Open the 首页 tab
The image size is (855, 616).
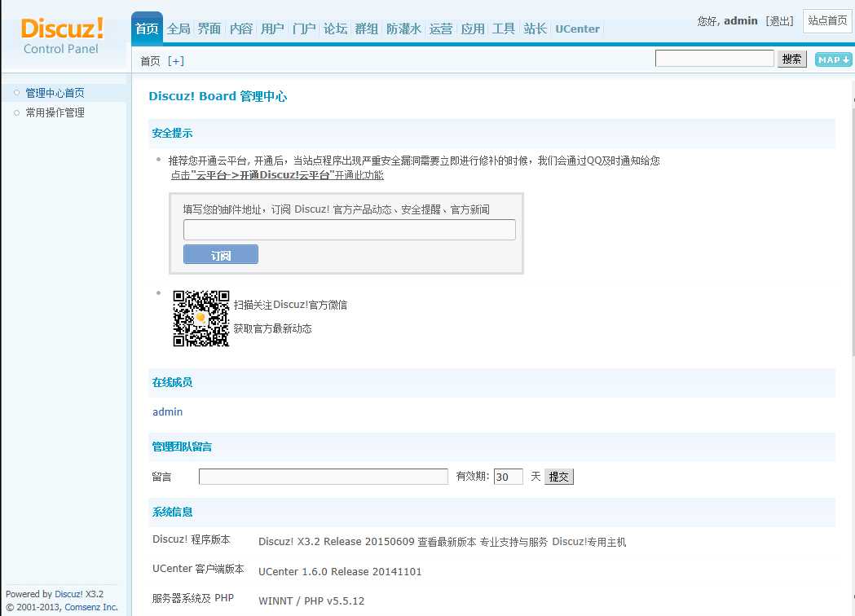pyautogui.click(x=147, y=29)
